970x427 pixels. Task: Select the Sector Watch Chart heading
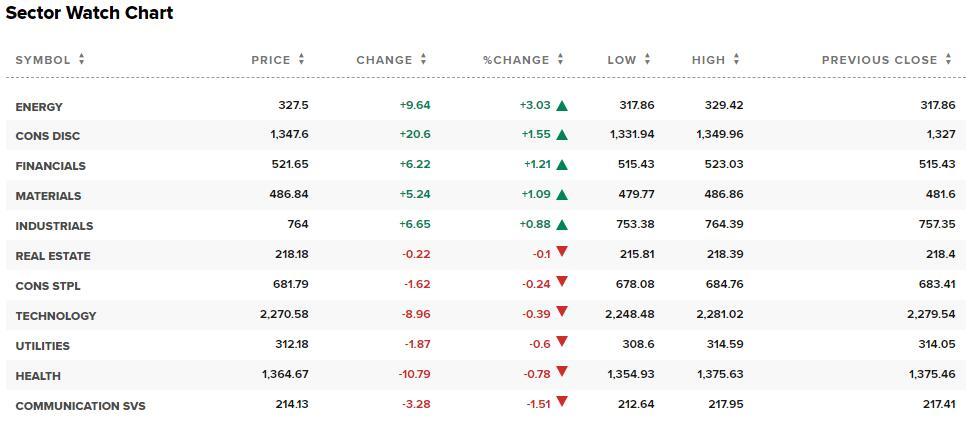pyautogui.click(x=89, y=12)
